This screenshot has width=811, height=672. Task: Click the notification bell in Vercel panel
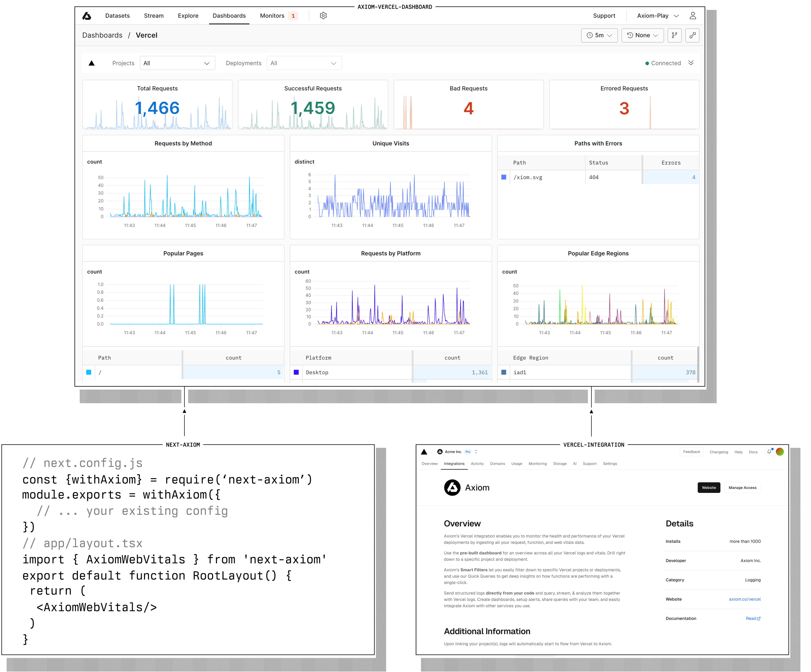769,452
